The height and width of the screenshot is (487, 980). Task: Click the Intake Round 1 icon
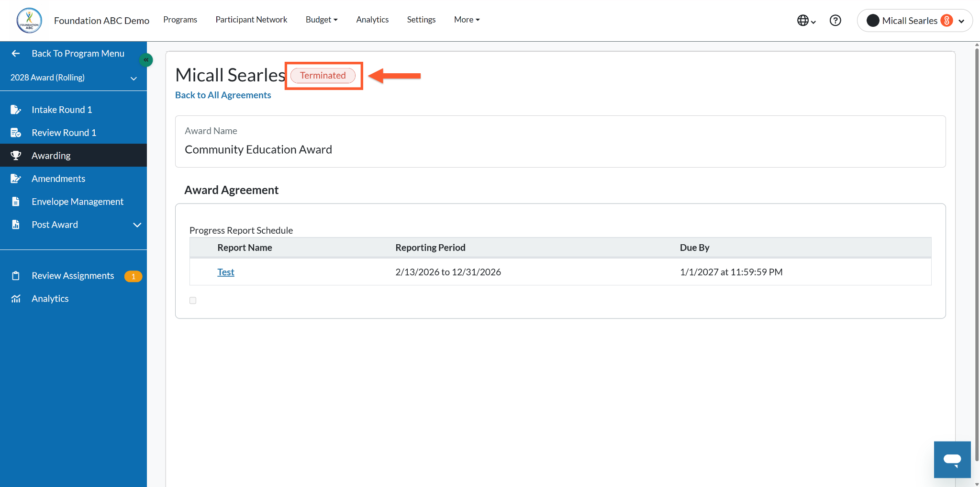[x=16, y=110]
